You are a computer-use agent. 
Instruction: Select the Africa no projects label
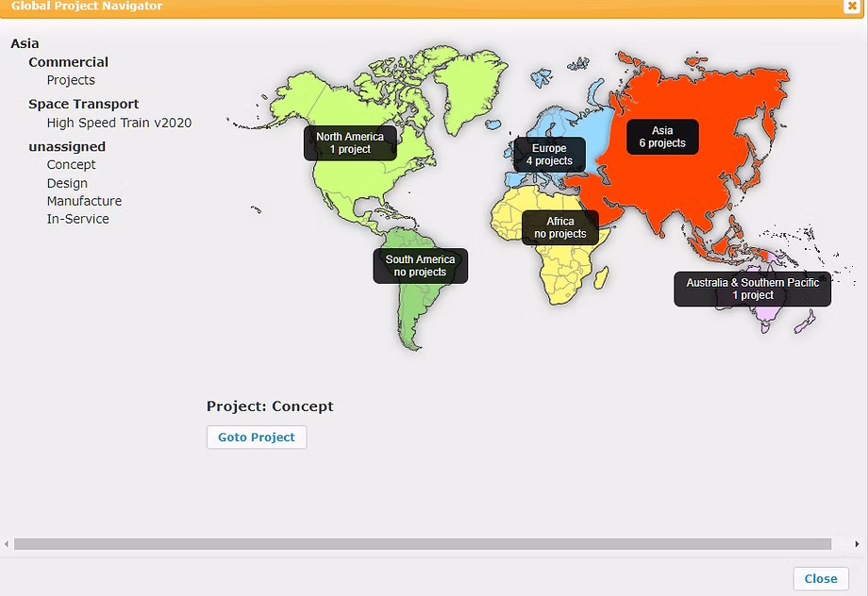click(x=560, y=227)
